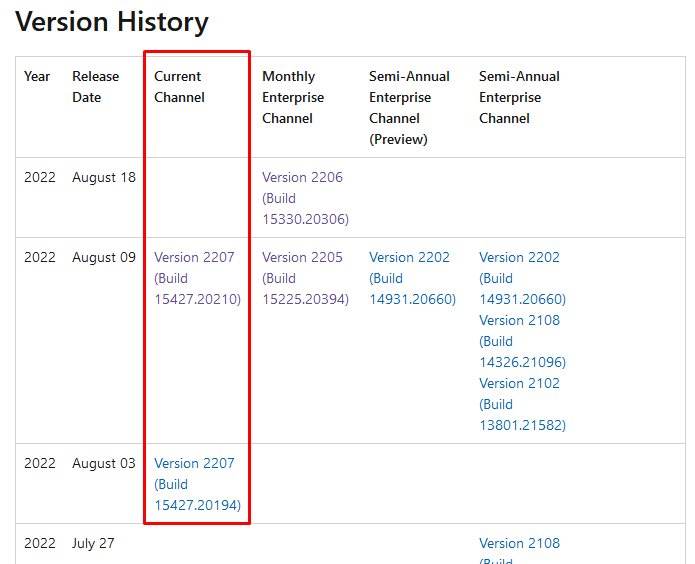Click Semi-Annual Enterprise Channel (Preview) header

click(409, 108)
